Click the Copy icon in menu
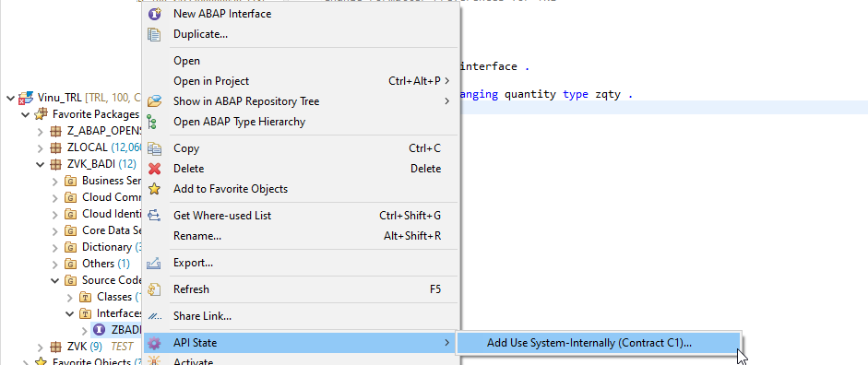Screen dimensions: 868x365 tap(154, 148)
